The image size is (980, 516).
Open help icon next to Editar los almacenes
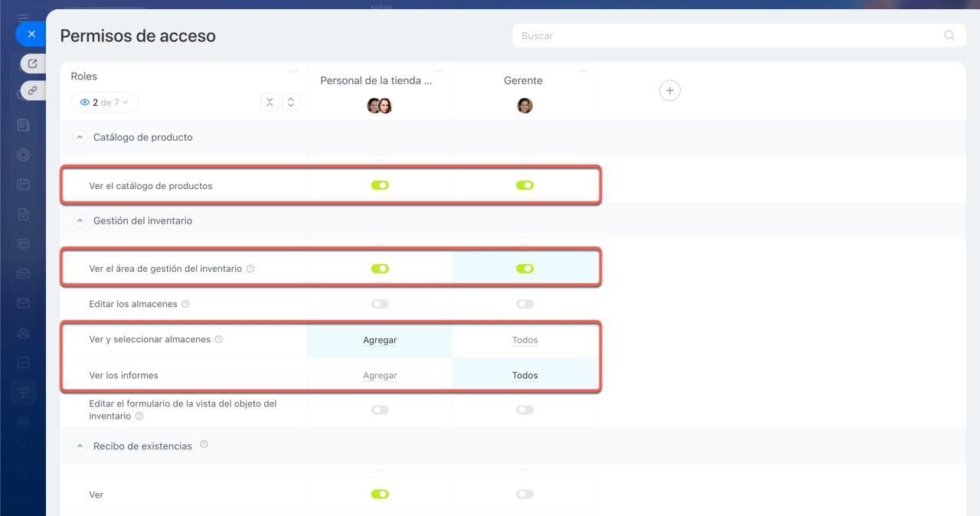pyautogui.click(x=185, y=304)
